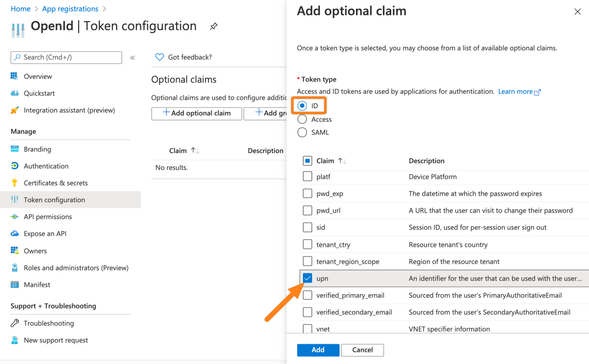The image size is (589, 364).
Task: Select the SAML token type radio button
Action: pyautogui.click(x=302, y=132)
